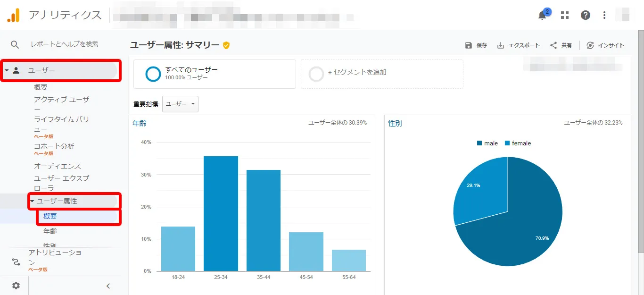This screenshot has width=644, height=295.
Task: Open the エクスポート export options
Action: [519, 45]
